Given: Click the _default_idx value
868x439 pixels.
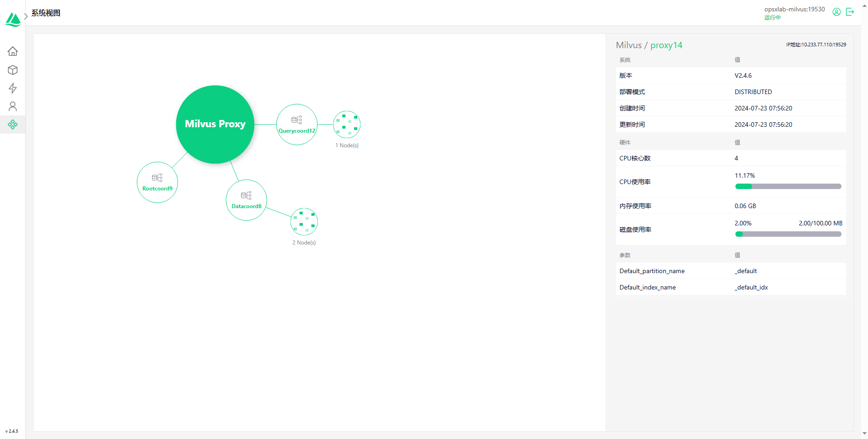Looking at the screenshot, I should click(751, 287).
